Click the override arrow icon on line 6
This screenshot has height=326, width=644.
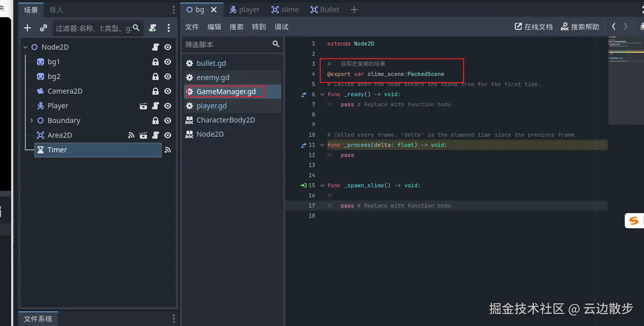(x=304, y=94)
